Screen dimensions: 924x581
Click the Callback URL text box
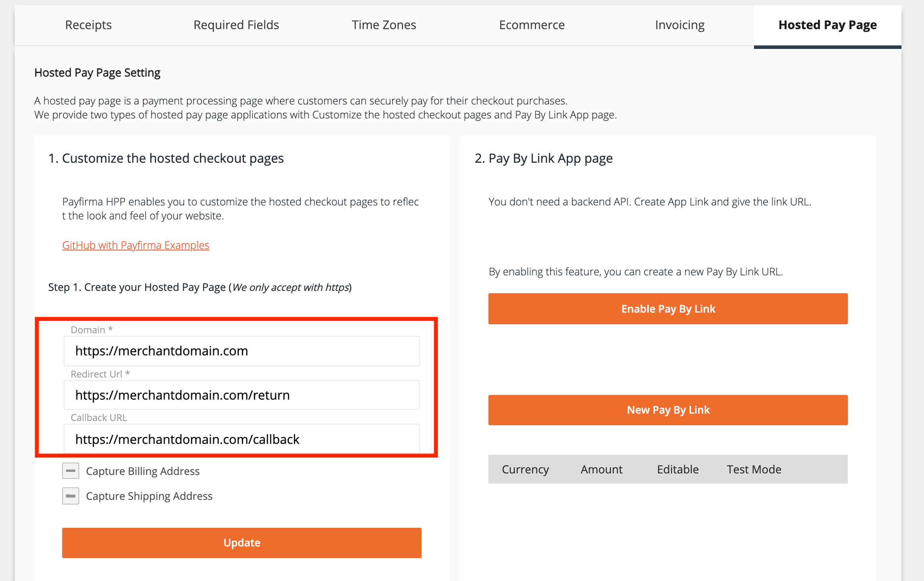pos(241,439)
